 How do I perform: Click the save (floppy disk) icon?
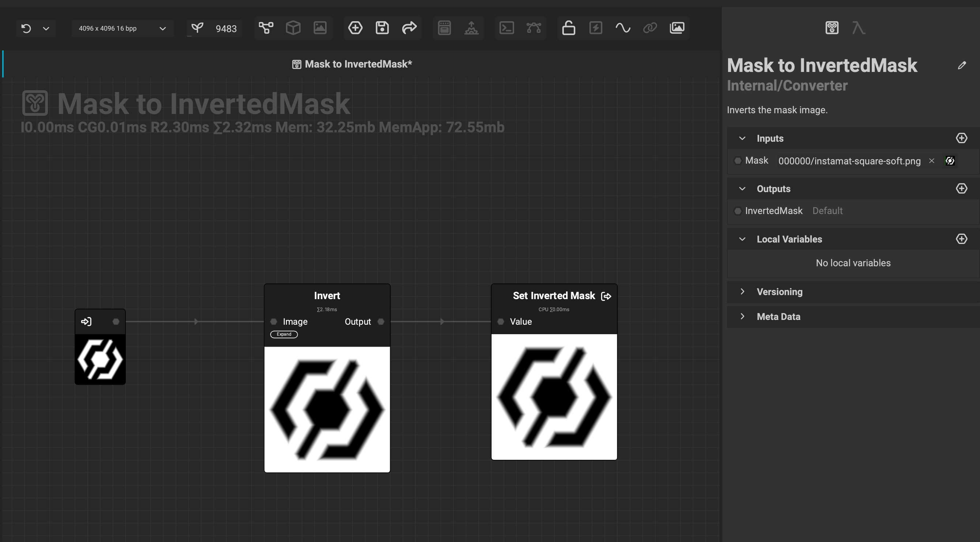382,28
